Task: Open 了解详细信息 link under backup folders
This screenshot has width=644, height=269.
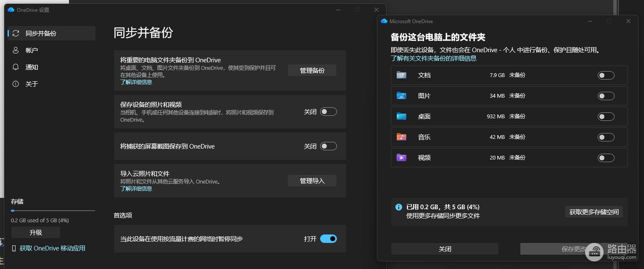Action: point(136,82)
